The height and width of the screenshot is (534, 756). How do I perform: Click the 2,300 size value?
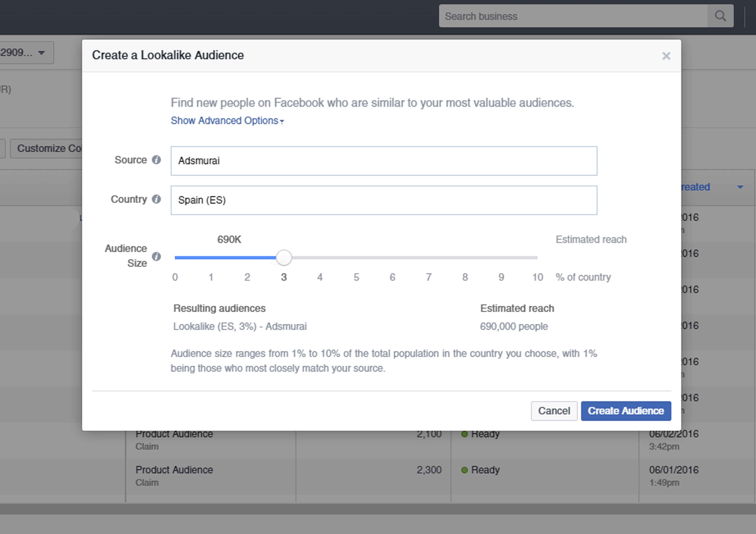[x=429, y=470]
